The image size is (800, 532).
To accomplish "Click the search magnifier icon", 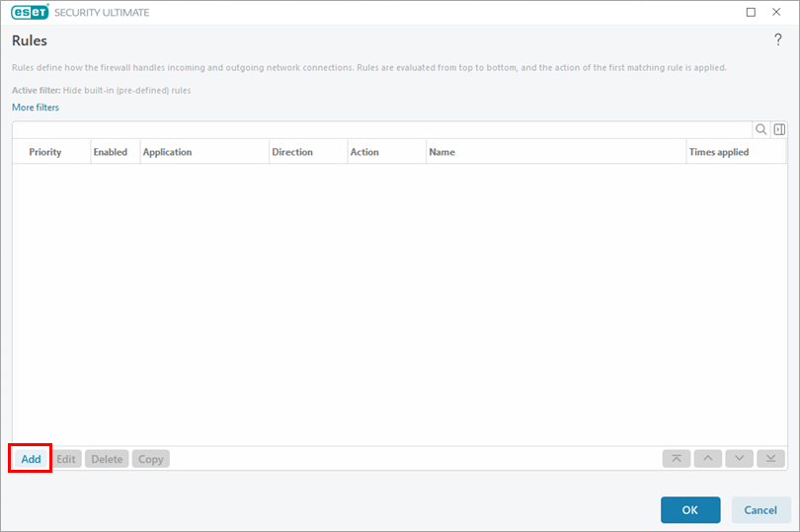I will [x=760, y=129].
